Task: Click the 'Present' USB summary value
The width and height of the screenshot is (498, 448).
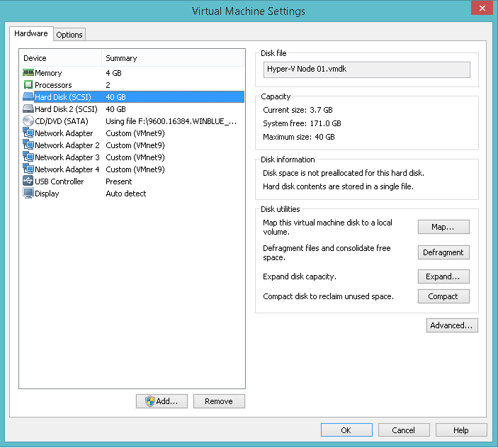Action: click(119, 181)
